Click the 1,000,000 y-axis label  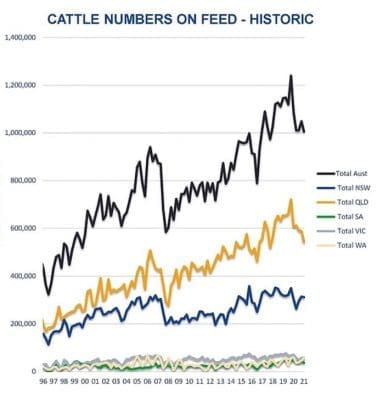click(x=20, y=133)
